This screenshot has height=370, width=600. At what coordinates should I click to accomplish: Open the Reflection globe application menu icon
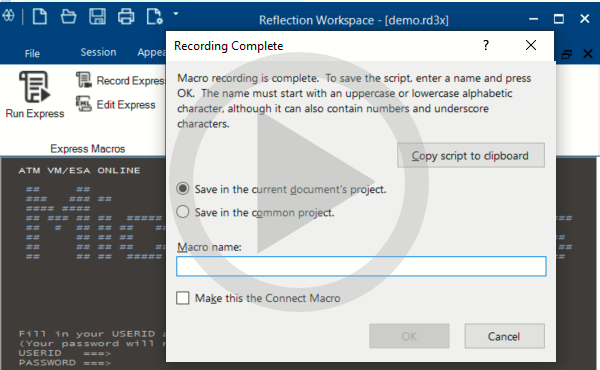(x=8, y=16)
